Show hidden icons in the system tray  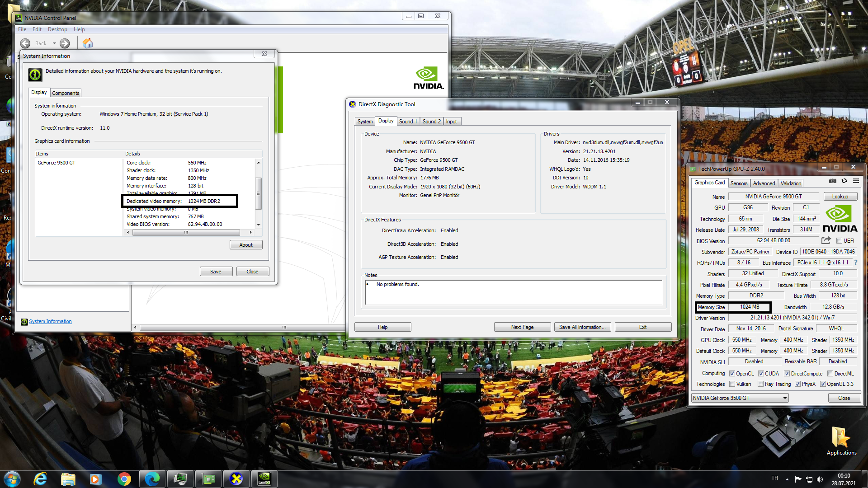click(787, 479)
